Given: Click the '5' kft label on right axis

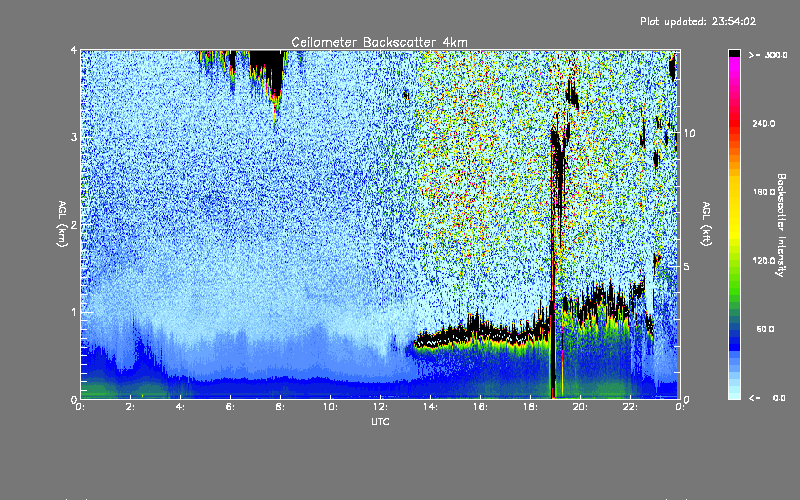Looking at the screenshot, I should point(686,267).
